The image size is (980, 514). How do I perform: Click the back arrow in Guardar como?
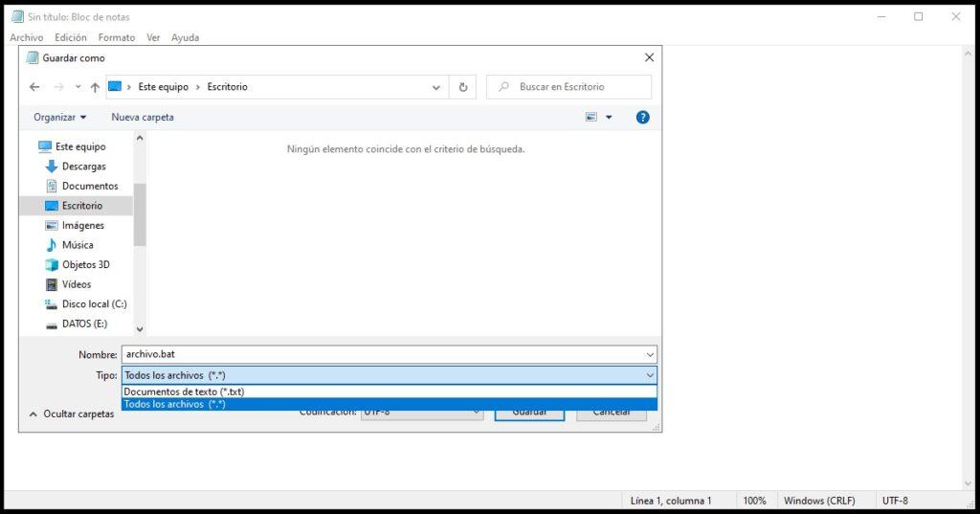[34, 87]
